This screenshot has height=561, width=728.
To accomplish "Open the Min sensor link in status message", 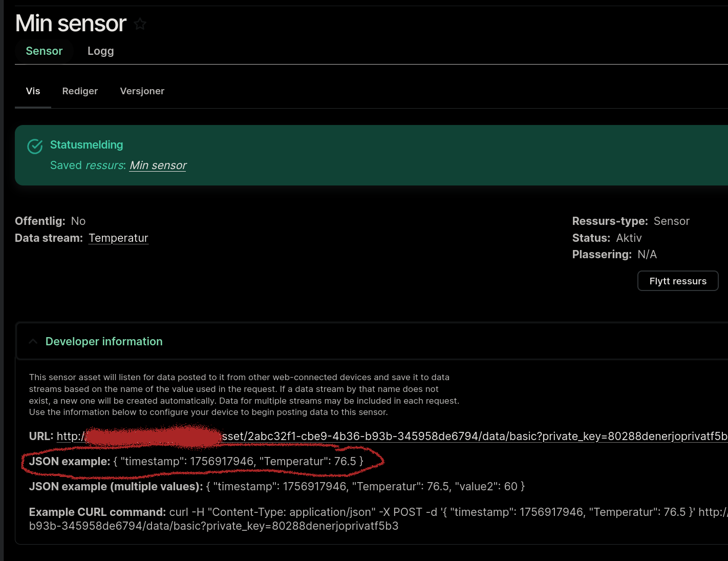I will (158, 165).
